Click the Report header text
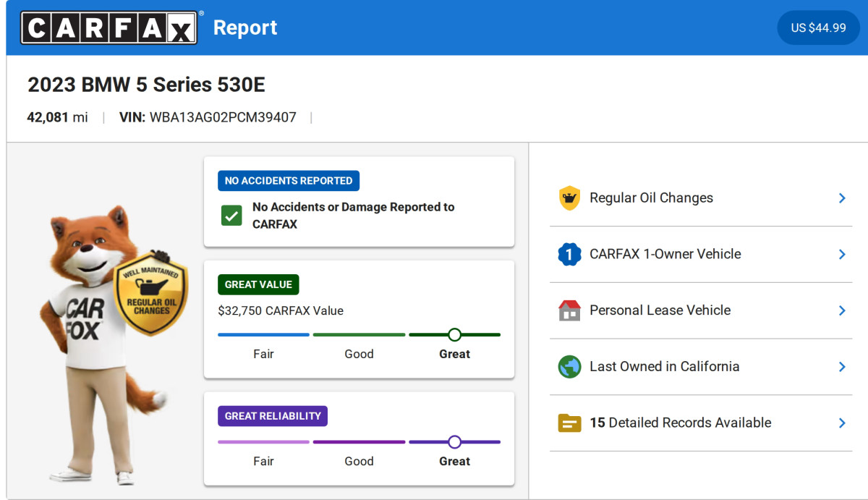The image size is (868, 500). point(245,27)
